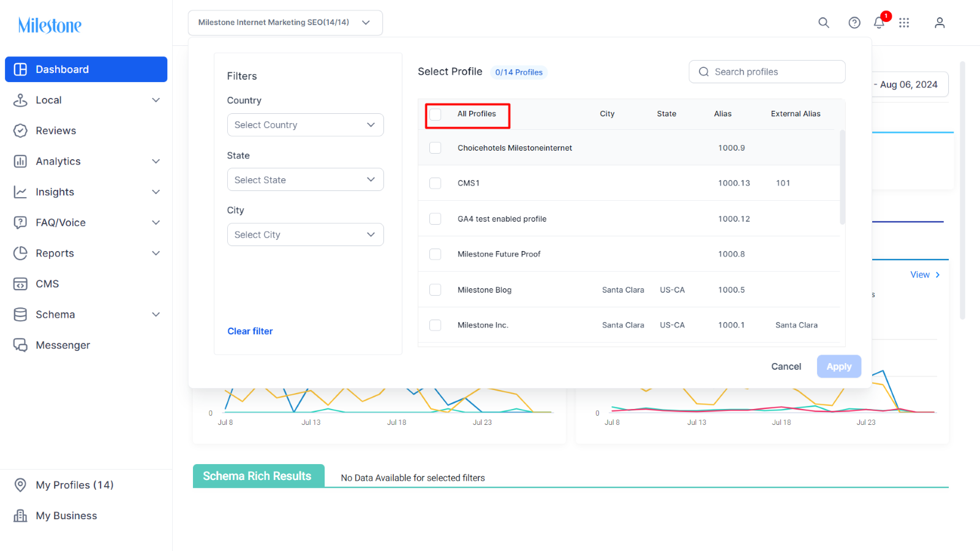Screen dimensions: 980x551
Task: Expand the Schema menu chevron
Action: coord(156,314)
